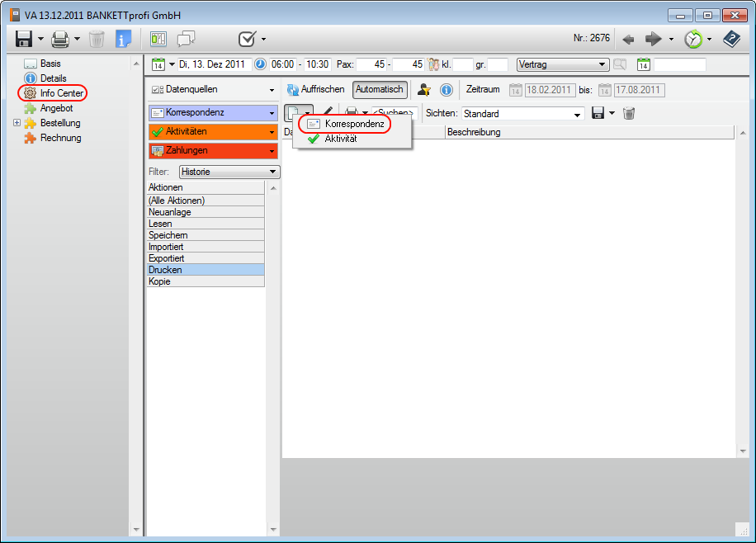The height and width of the screenshot is (543, 756).
Task: Open Info Center in the left navigation
Action: coord(61,93)
